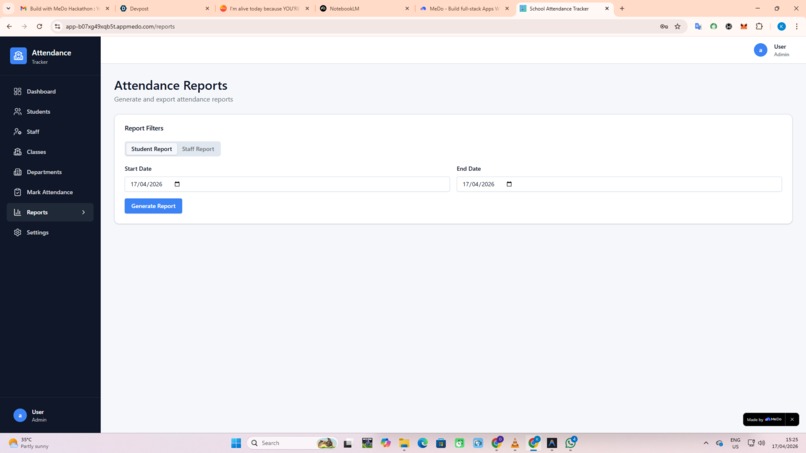This screenshot has width=806, height=453.
Task: Click the Made by MeDo badge
Action: click(x=764, y=420)
